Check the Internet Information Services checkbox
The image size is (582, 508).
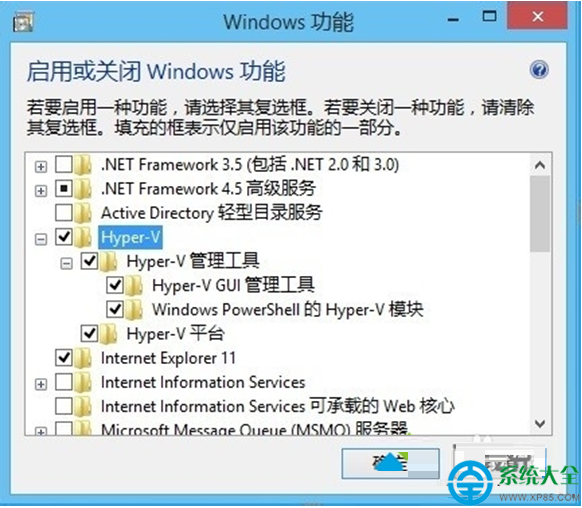tap(64, 382)
